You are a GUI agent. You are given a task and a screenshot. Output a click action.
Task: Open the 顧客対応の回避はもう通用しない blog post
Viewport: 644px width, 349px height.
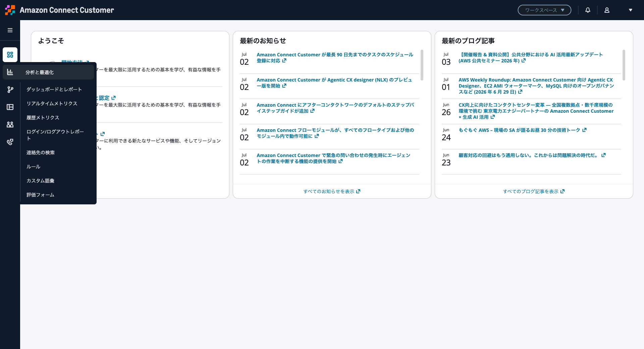pyautogui.click(x=532, y=155)
